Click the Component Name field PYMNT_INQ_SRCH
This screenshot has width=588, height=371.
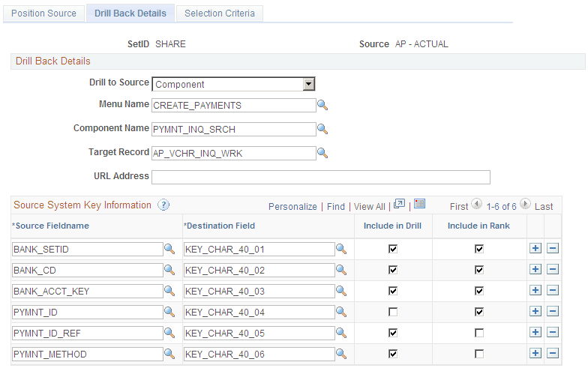(234, 129)
